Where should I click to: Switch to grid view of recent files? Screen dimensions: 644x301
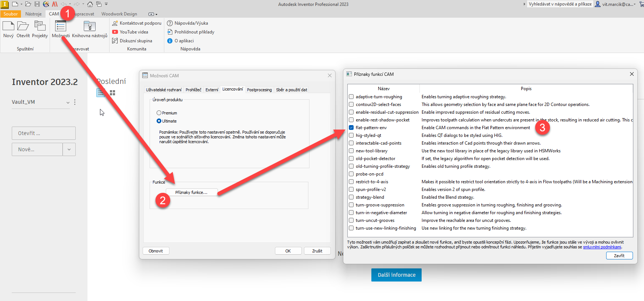point(112,93)
